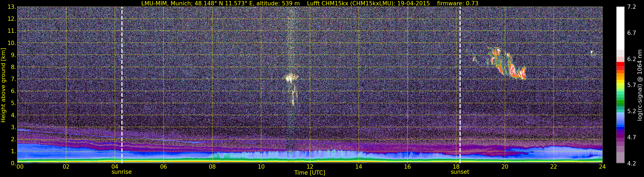Click the time tick label 20
This screenshot has width=644, height=177.
pos(505,167)
